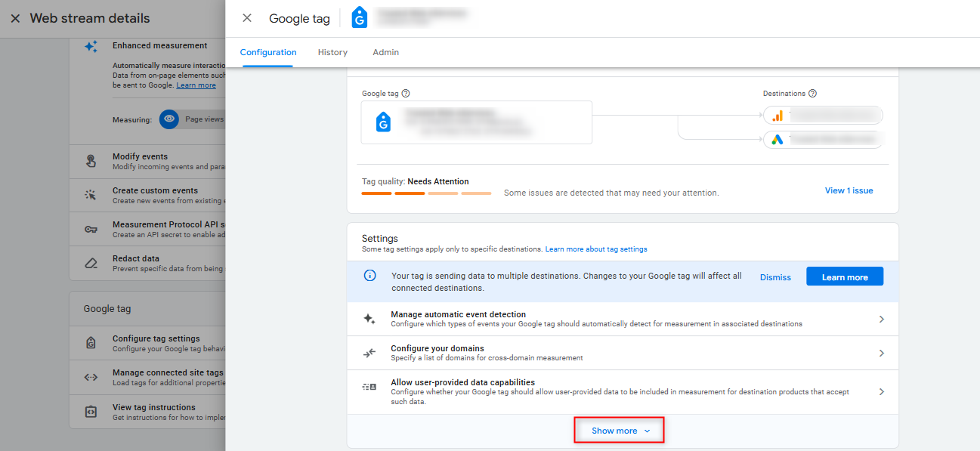Open the Google Analytics destination chip

[x=824, y=116]
